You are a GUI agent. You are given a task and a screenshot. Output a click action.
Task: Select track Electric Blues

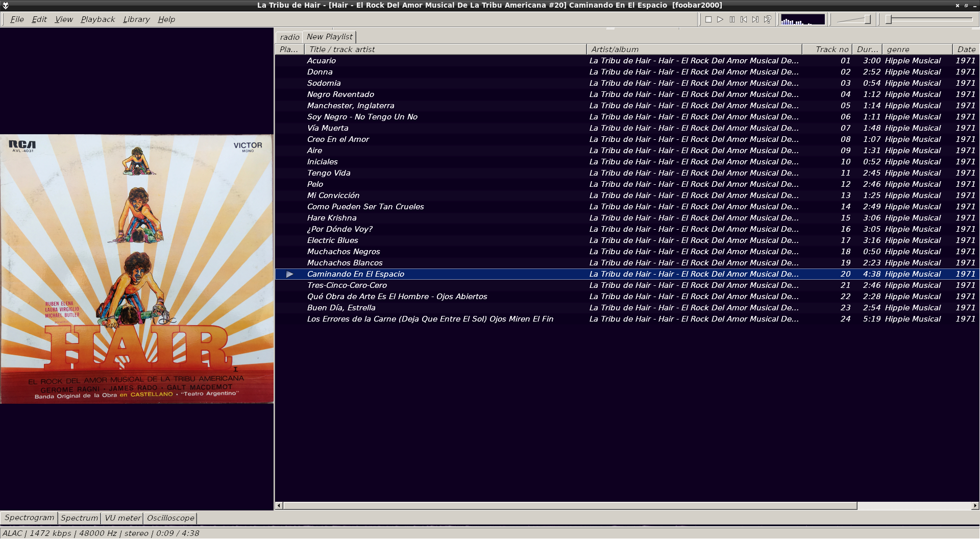coord(627,240)
